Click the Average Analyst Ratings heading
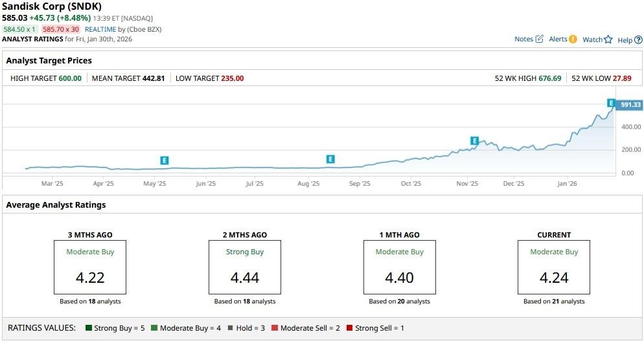This screenshot has height=341, width=644. tap(56, 204)
